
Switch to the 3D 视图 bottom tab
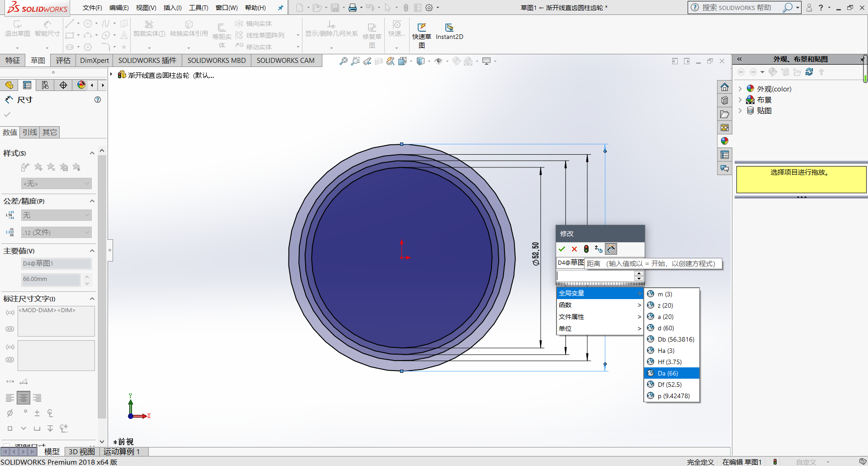click(81, 452)
